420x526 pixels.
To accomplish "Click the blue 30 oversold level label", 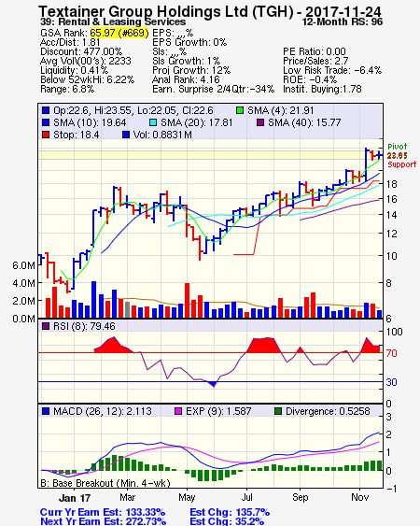I will point(391,382).
